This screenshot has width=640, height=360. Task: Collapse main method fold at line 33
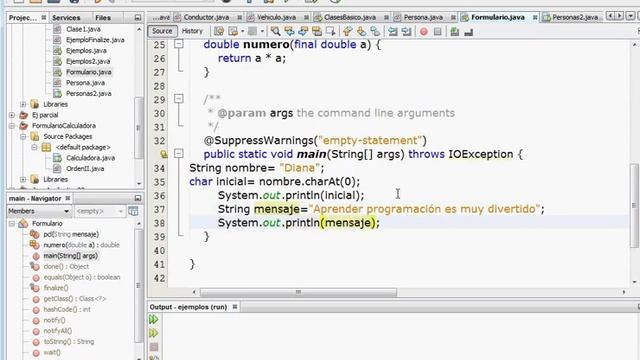click(x=179, y=153)
